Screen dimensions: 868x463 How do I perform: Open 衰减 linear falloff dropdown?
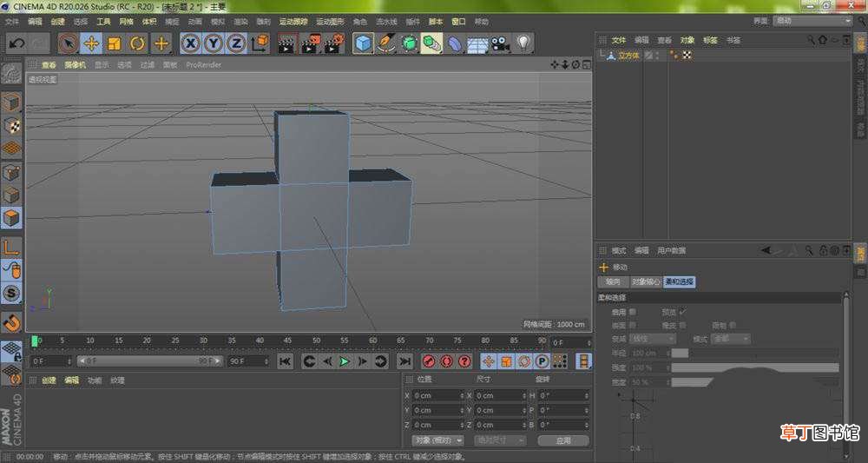[652, 339]
